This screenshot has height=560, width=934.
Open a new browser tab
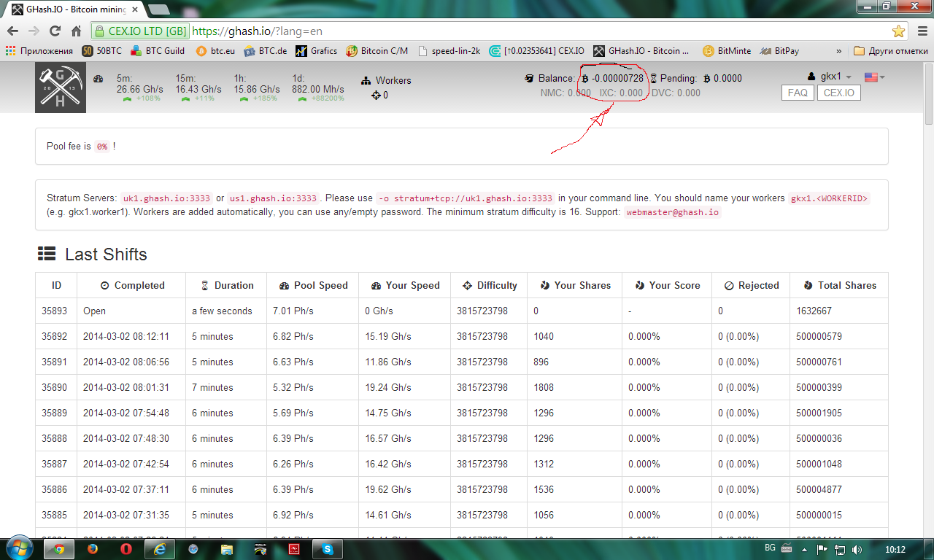158,9
